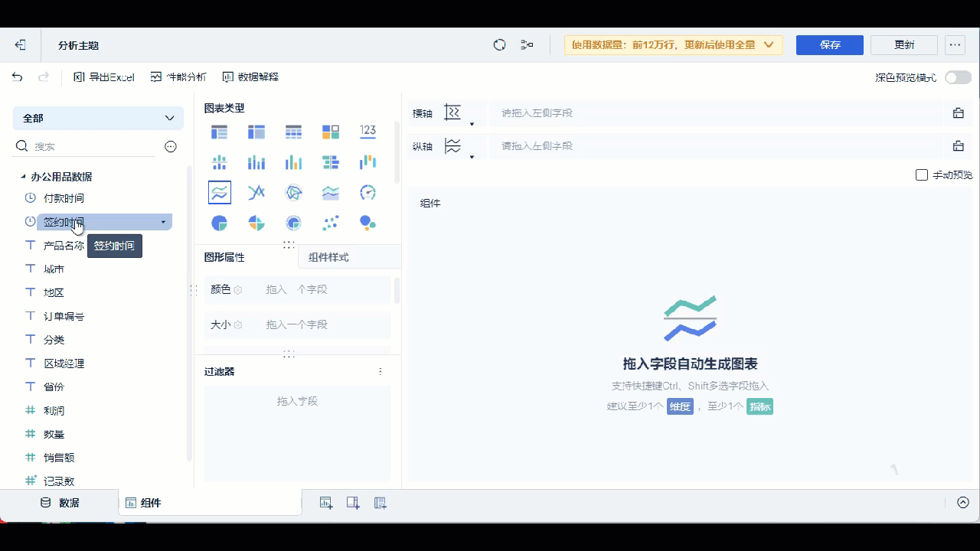Image resolution: width=980 pixels, height=551 pixels.
Task: Click the refresh icon in the top toolbar
Action: tap(499, 45)
